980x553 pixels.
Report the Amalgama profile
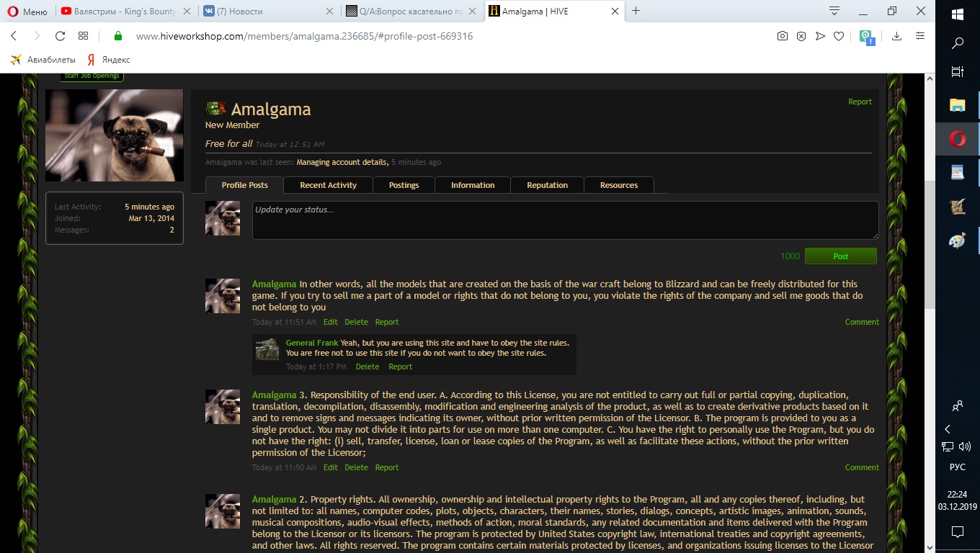[860, 102]
